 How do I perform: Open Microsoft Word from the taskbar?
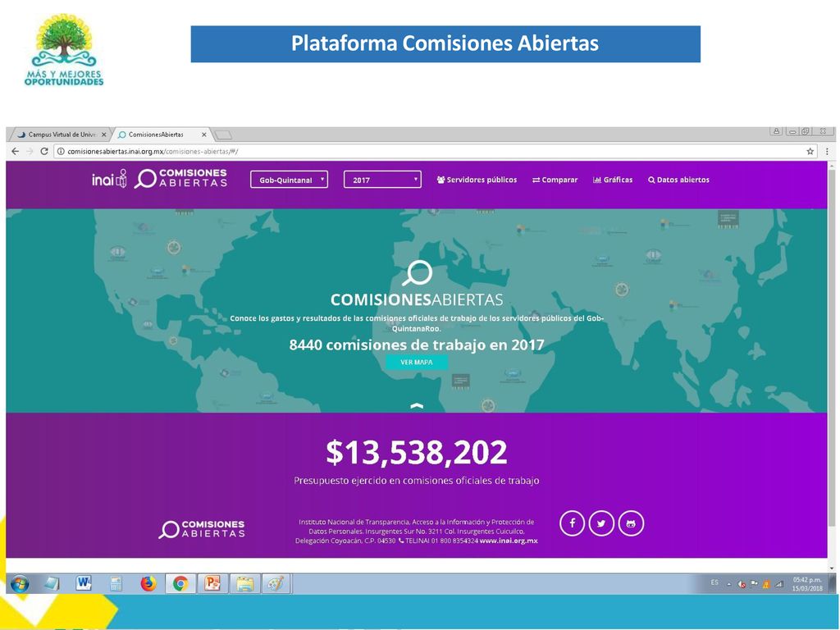click(84, 583)
